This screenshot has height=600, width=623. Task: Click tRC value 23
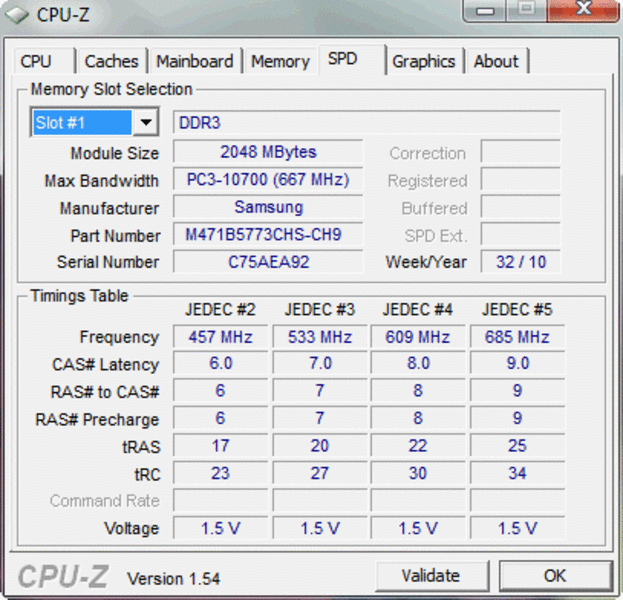click(221, 473)
